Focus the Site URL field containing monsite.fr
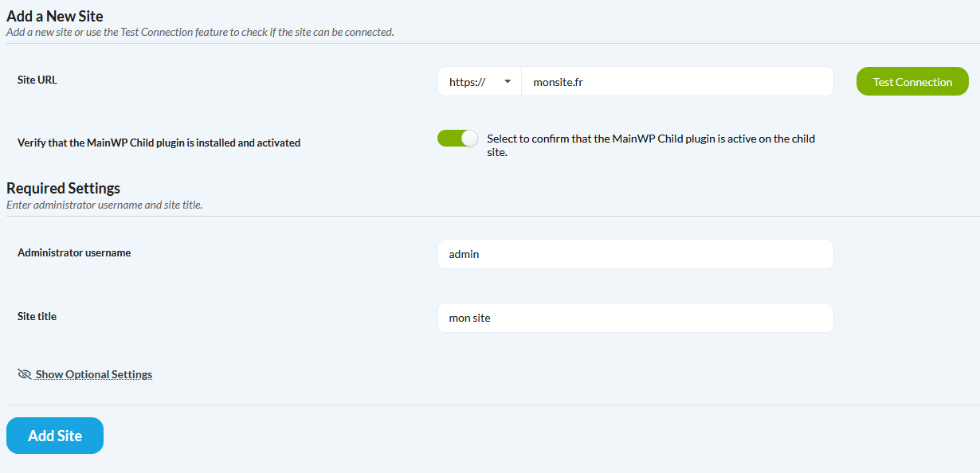Image resolution: width=980 pixels, height=473 pixels. pos(677,81)
